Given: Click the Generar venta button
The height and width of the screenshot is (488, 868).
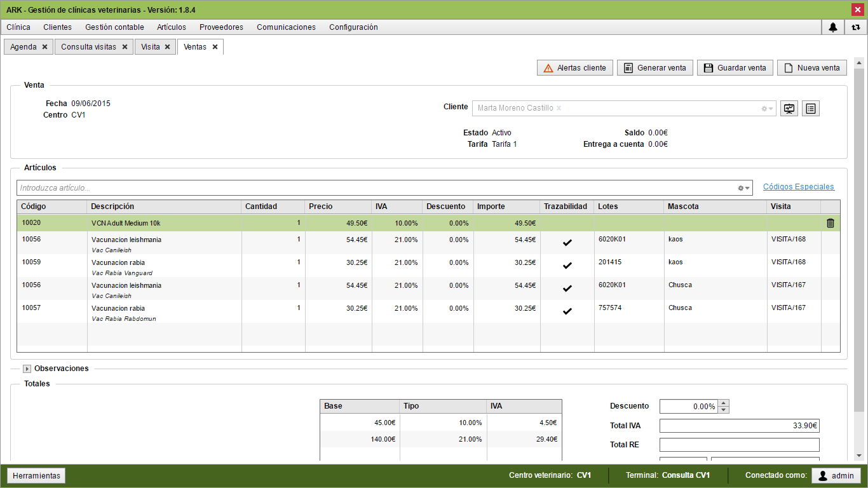Looking at the screenshot, I should pos(654,68).
